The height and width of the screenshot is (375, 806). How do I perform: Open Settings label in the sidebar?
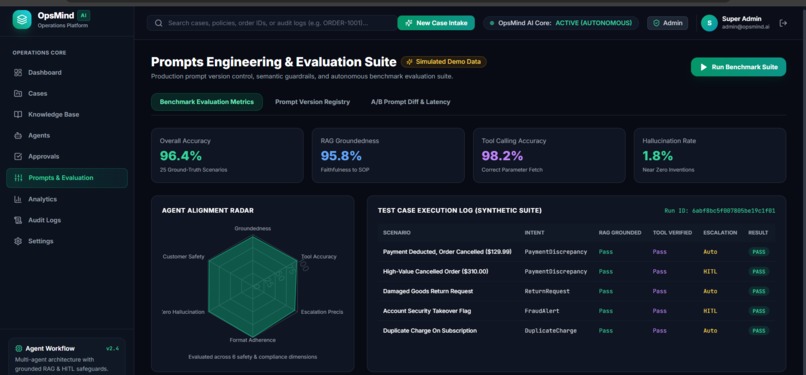point(41,241)
